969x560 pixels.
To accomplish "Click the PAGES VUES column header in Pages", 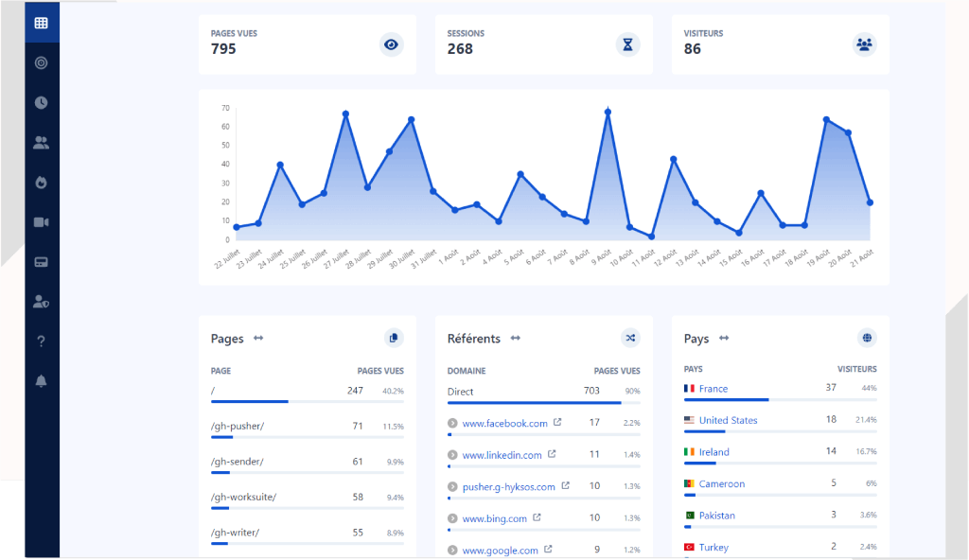I will coord(380,371).
